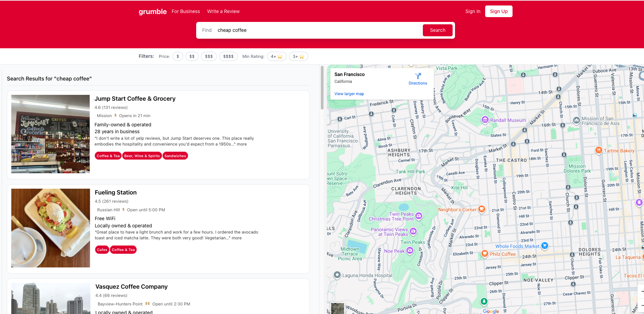Click Laguna Honda Hospital marker
Viewport: 644px width, 314px height.
(x=337, y=275)
